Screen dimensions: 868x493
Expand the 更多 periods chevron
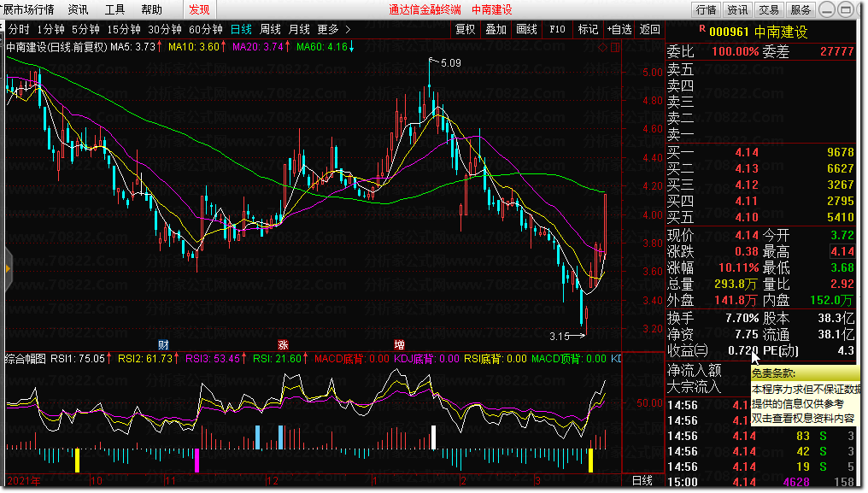tap(349, 29)
